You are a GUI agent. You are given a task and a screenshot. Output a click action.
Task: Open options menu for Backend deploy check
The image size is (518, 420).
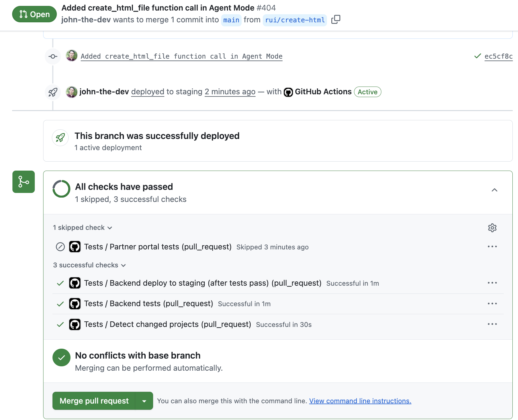point(492,283)
